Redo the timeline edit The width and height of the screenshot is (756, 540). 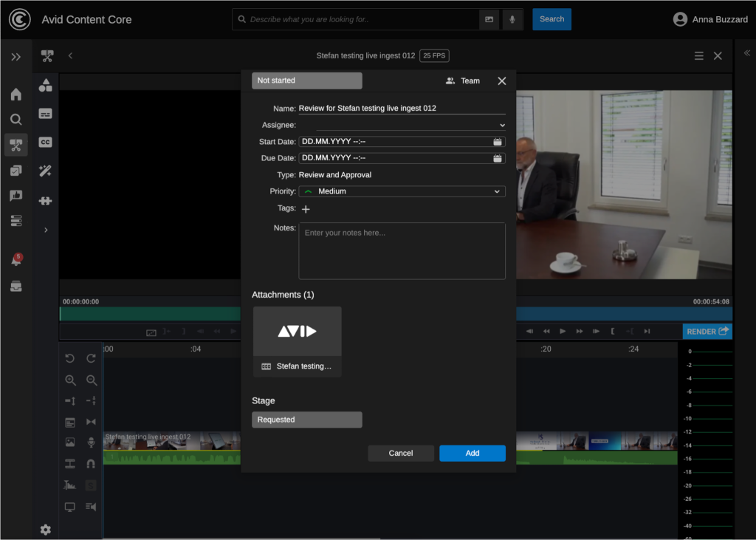click(x=91, y=358)
